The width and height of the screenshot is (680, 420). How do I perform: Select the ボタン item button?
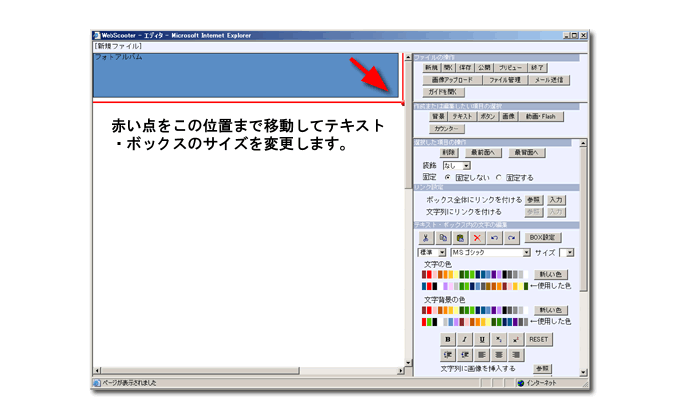tap(488, 116)
